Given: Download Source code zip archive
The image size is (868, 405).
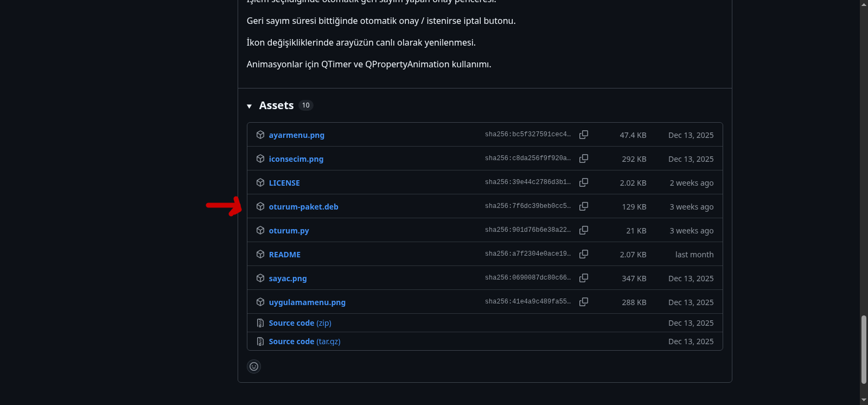Looking at the screenshot, I should (x=299, y=323).
